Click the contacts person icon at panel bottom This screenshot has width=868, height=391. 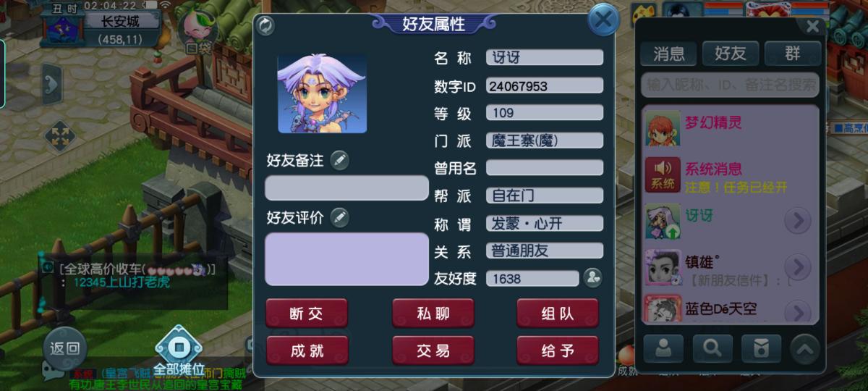coord(663,349)
